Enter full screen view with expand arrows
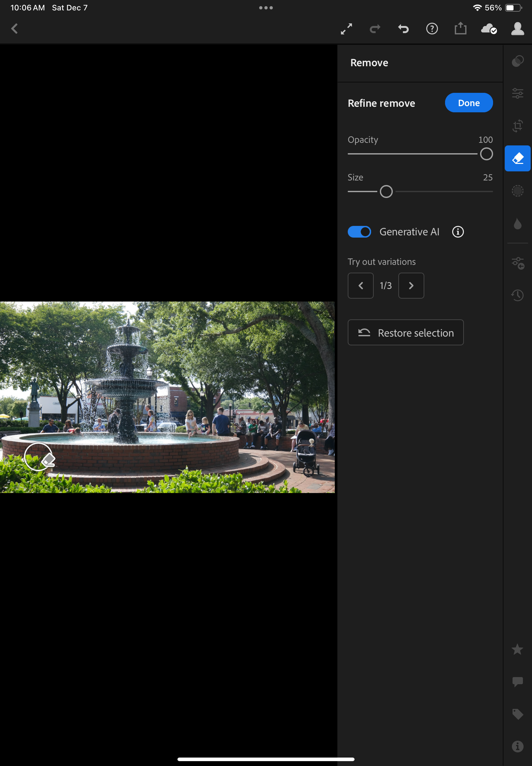Viewport: 532px width, 766px height. point(346,29)
